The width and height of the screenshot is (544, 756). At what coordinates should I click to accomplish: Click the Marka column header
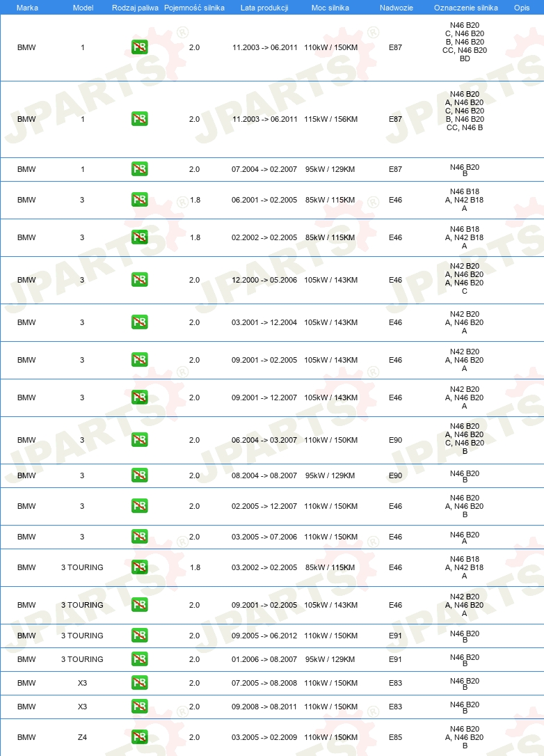(27, 8)
